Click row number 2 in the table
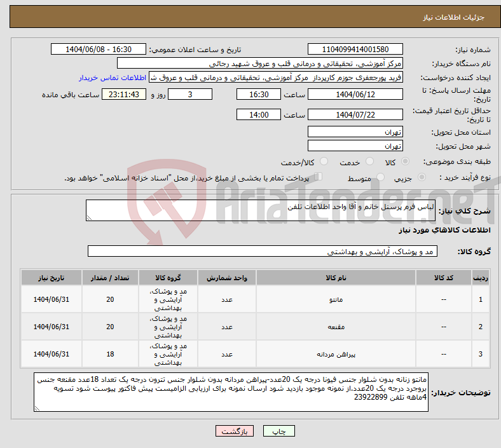Screen dimensions: 501x448 pos(481,327)
